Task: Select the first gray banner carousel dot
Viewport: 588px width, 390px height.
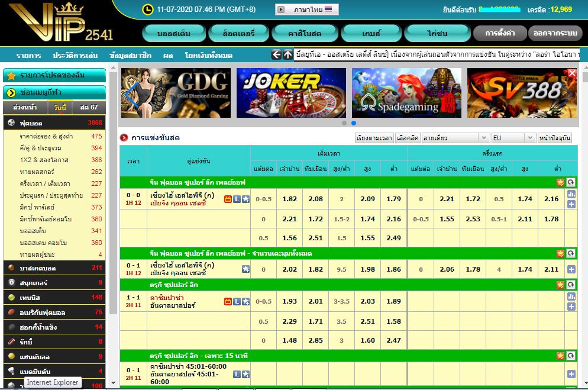Action: tap(344, 123)
